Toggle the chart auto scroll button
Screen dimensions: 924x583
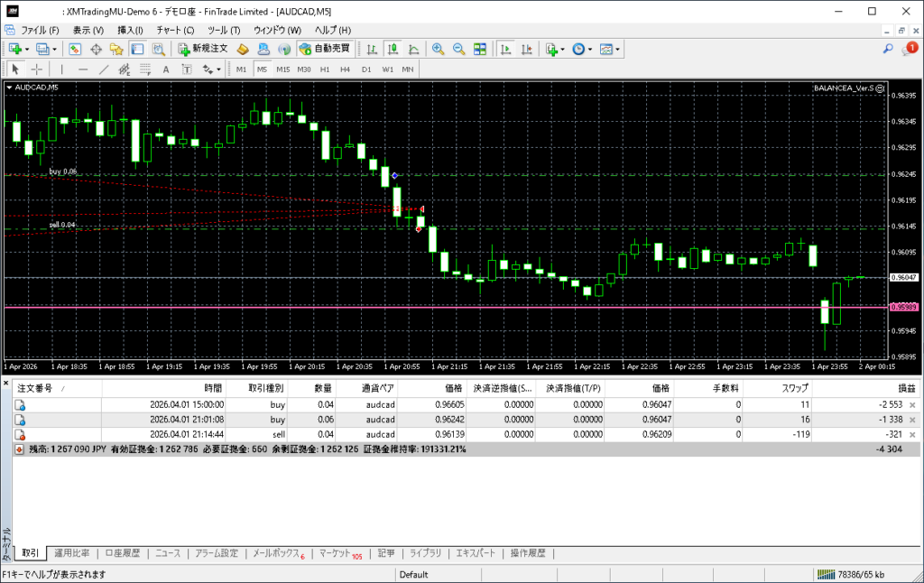(506, 49)
